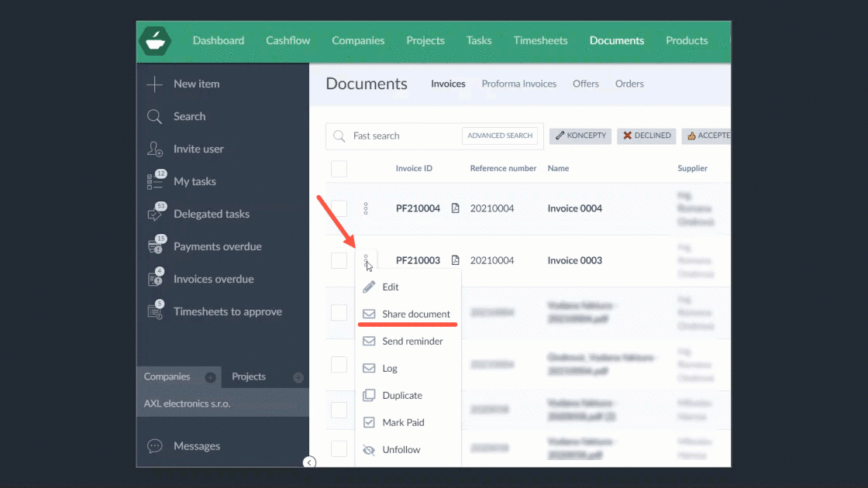
Task: Click the Duplicate copy icon
Action: tap(369, 395)
